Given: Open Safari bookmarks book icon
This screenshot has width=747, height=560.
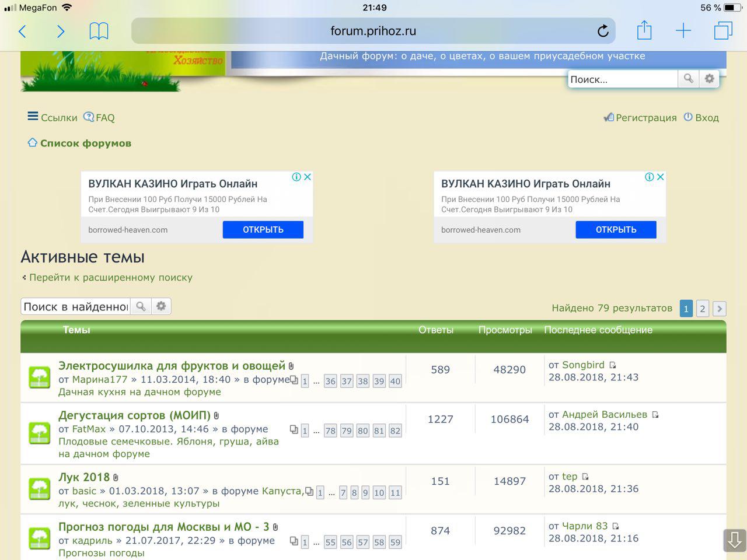Looking at the screenshot, I should tap(99, 32).
